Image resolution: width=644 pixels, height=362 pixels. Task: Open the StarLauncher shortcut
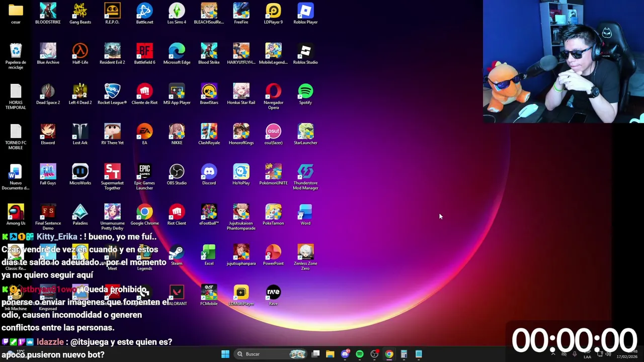[305, 134]
